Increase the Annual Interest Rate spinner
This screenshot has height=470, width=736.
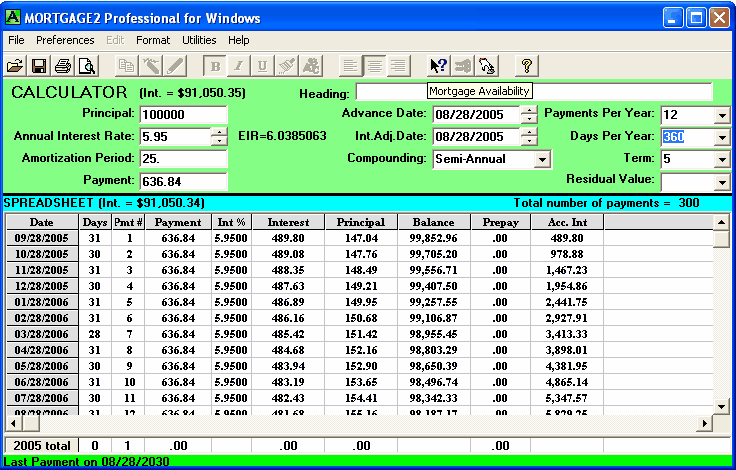pyautogui.click(x=219, y=132)
